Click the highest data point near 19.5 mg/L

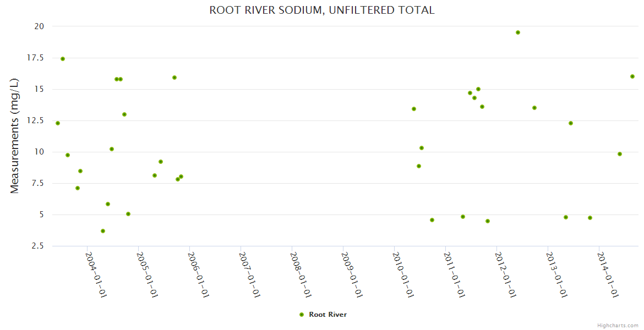click(518, 32)
